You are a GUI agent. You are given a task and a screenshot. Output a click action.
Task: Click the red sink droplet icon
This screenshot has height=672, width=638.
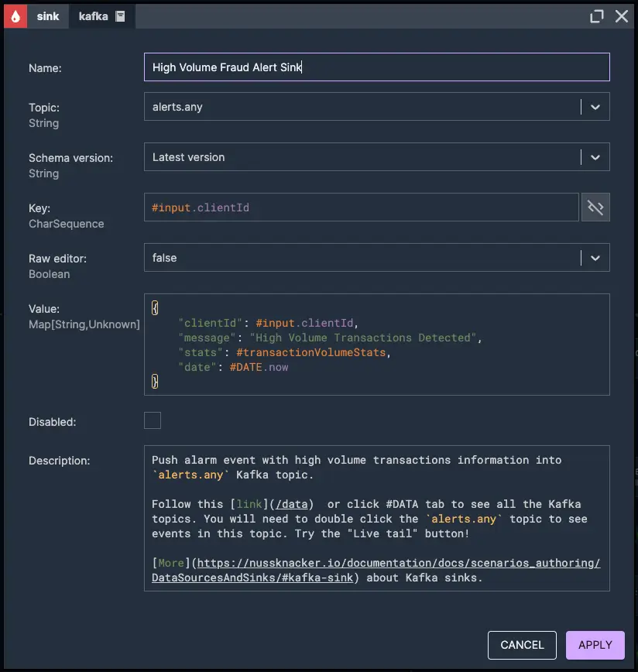click(x=15, y=16)
